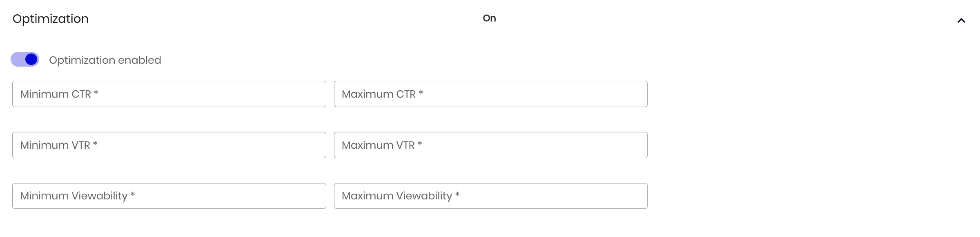The image size is (980, 237).
Task: Open the Optimization panel header area
Action: pos(50,18)
